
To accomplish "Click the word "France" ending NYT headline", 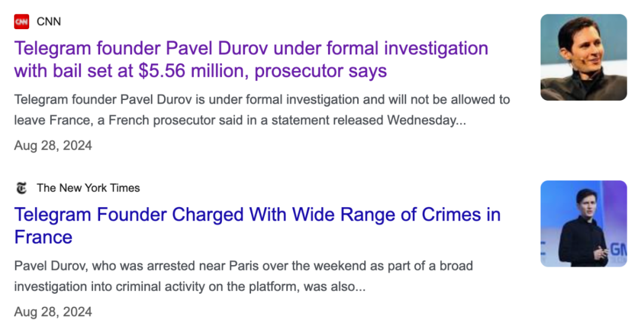I will click(x=43, y=237).
